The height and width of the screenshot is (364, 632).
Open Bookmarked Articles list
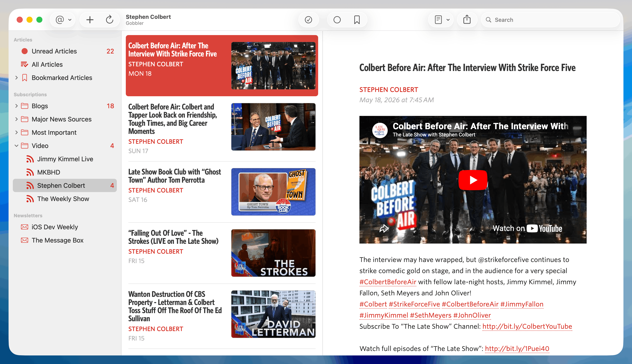click(x=65, y=78)
